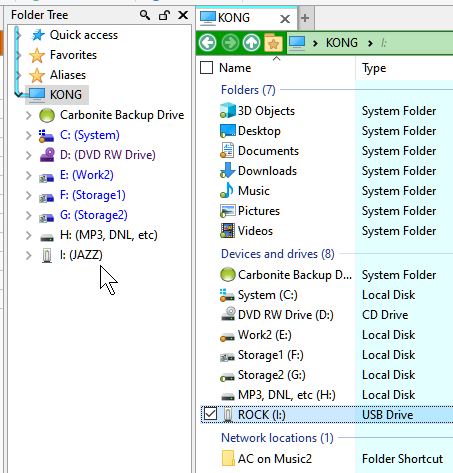Collapse the KONG tree node

(19, 95)
